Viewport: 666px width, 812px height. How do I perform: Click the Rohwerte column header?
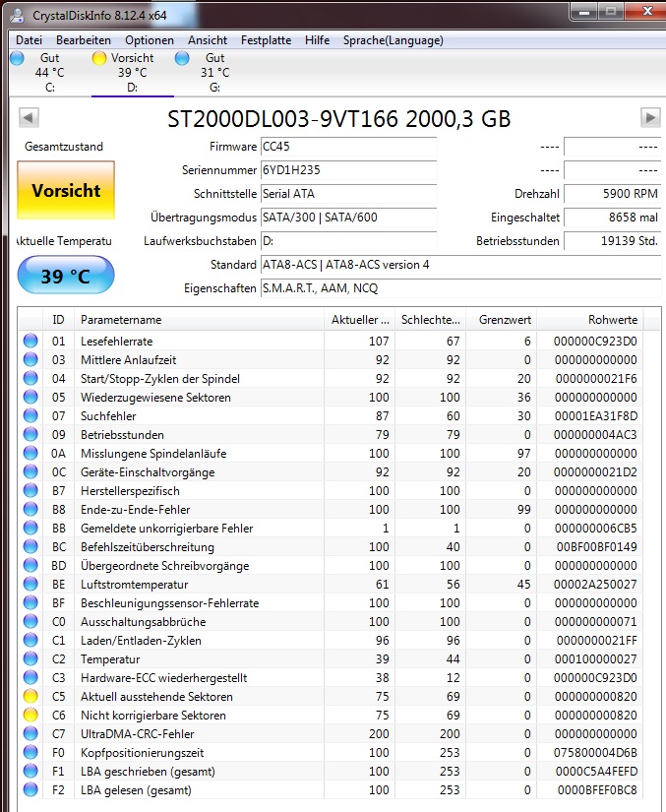[x=590, y=320]
